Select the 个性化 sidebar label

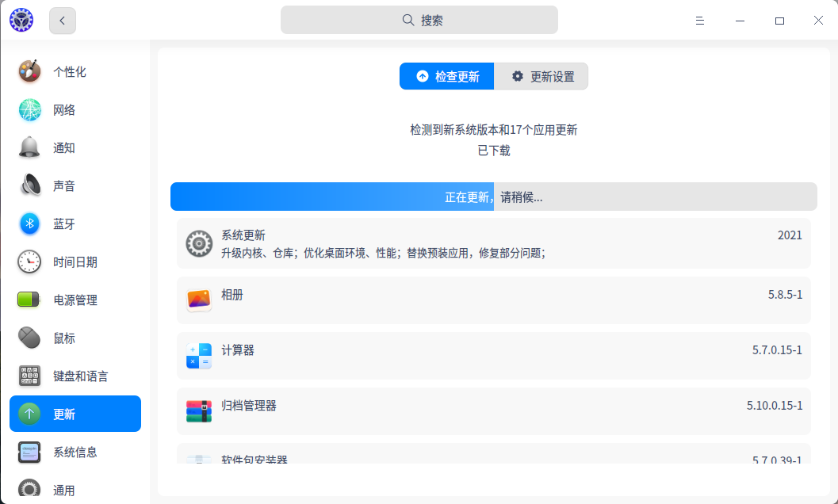click(x=70, y=71)
